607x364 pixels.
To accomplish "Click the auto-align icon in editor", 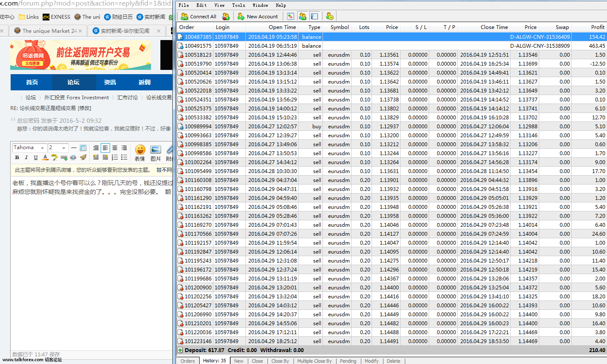I will tap(96, 148).
